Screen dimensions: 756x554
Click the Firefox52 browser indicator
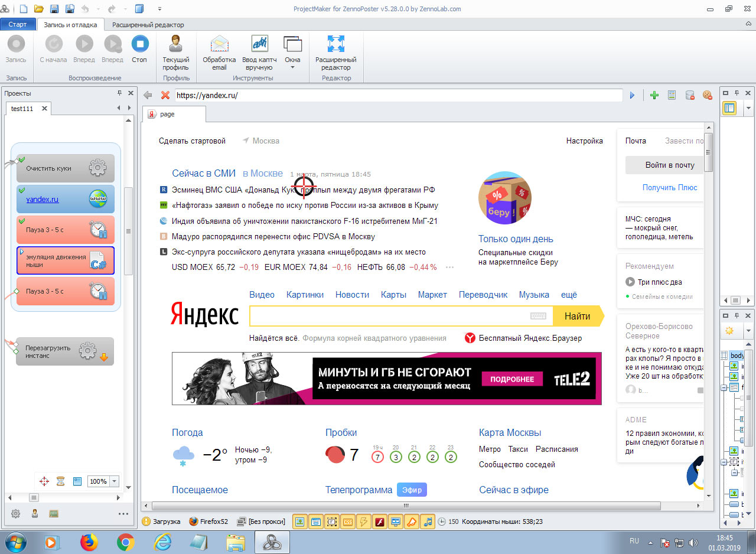208,522
